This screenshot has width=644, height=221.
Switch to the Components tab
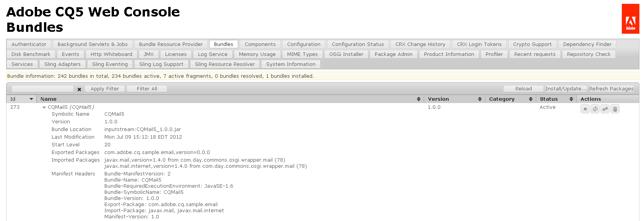[260, 44]
